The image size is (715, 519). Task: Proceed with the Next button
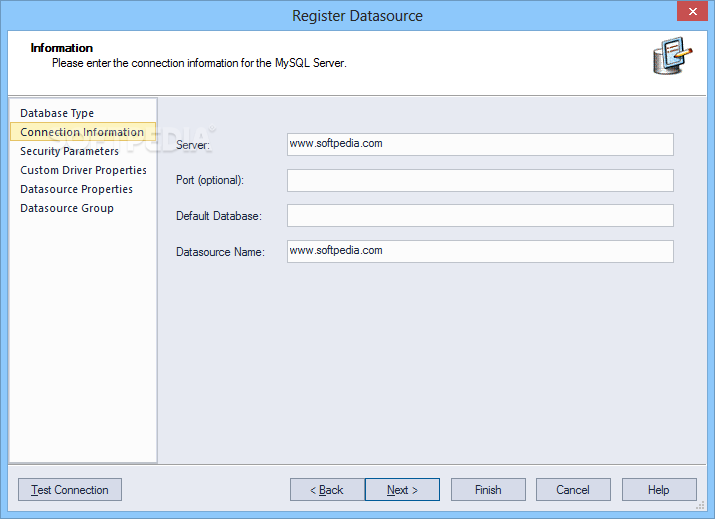tap(402, 490)
